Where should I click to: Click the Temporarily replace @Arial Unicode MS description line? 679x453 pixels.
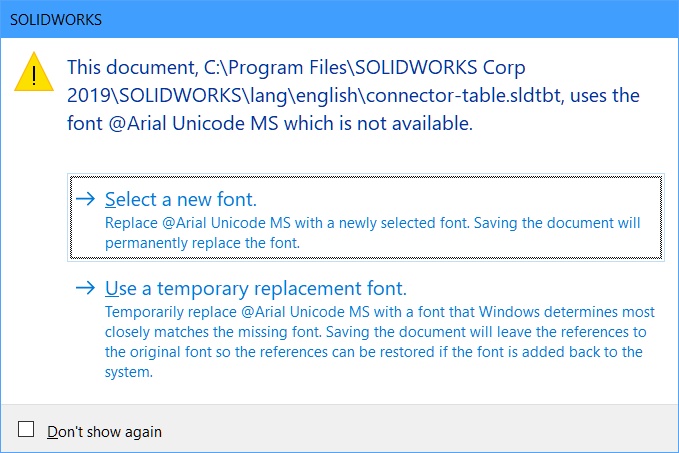[380, 312]
